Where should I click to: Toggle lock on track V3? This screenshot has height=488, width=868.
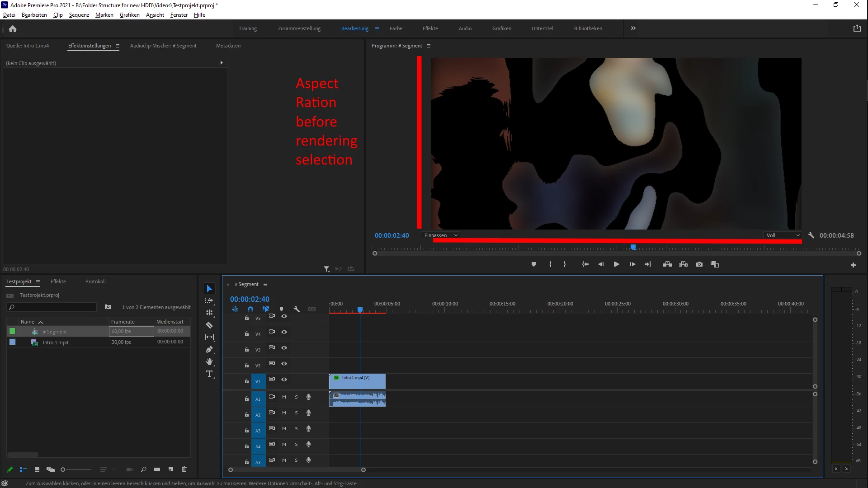coord(246,349)
